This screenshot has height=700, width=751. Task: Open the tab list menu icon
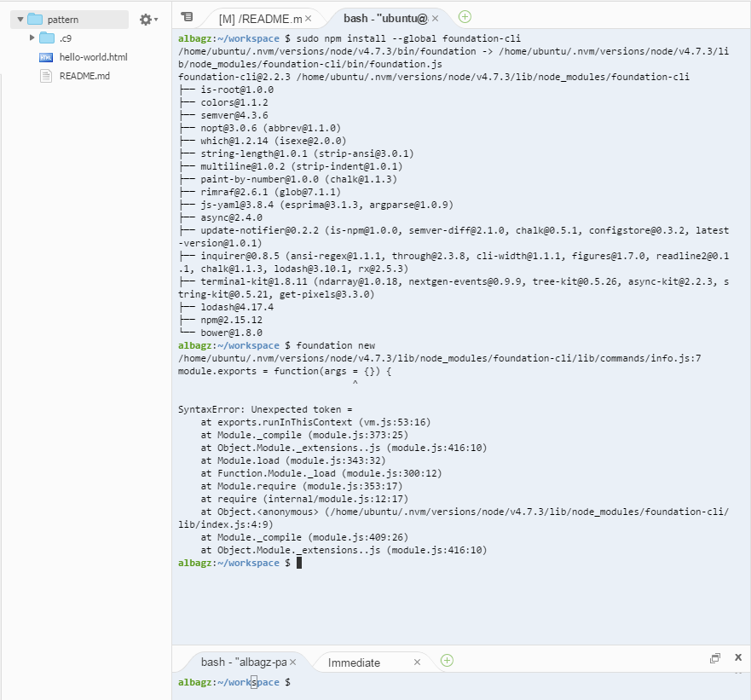point(188,17)
